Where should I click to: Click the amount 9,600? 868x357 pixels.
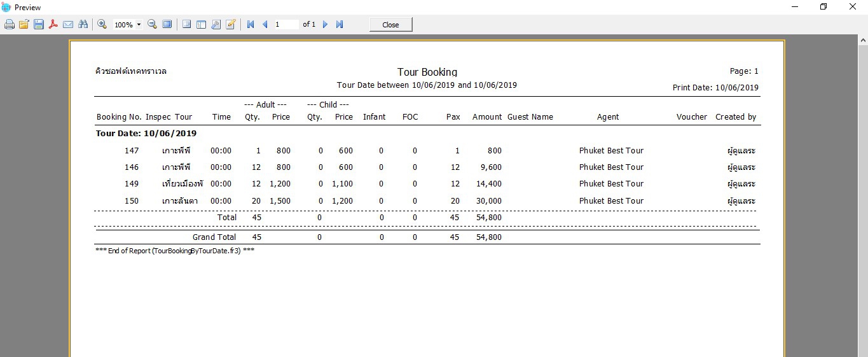490,167
